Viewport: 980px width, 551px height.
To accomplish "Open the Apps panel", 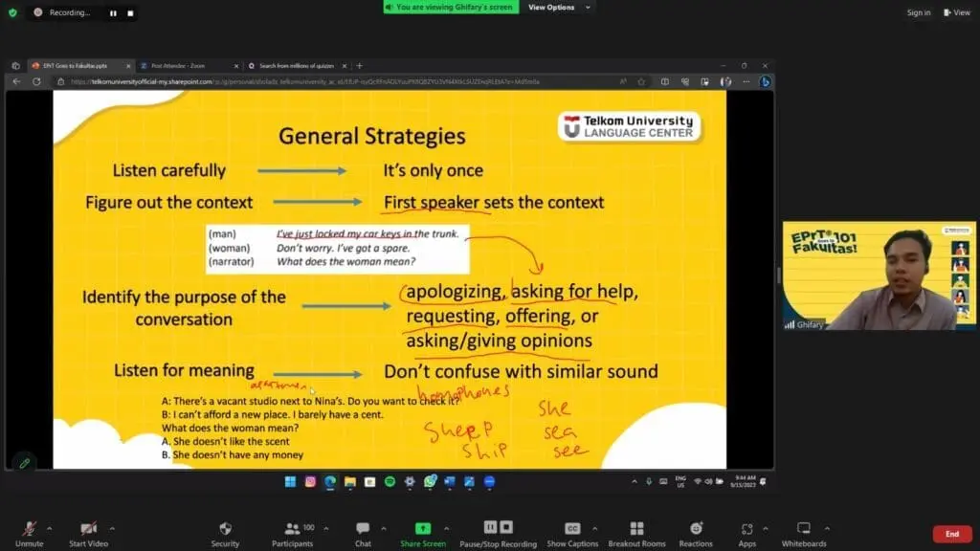I will pos(746,529).
